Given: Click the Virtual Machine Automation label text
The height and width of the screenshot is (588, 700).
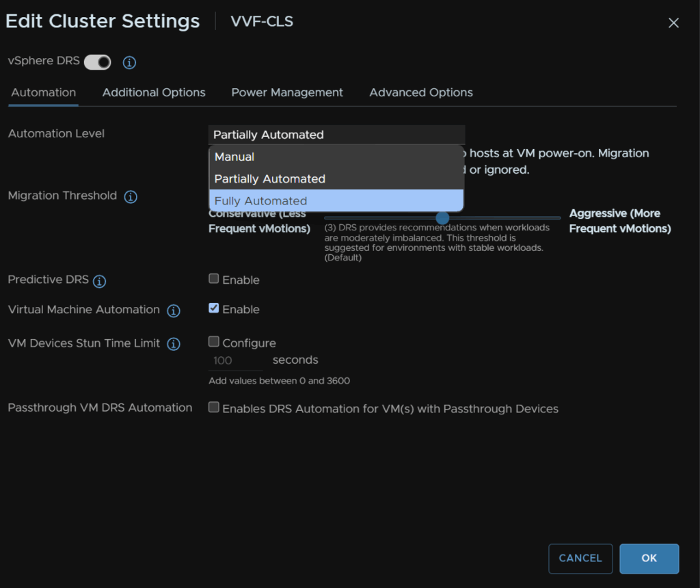Looking at the screenshot, I should pos(84,310).
